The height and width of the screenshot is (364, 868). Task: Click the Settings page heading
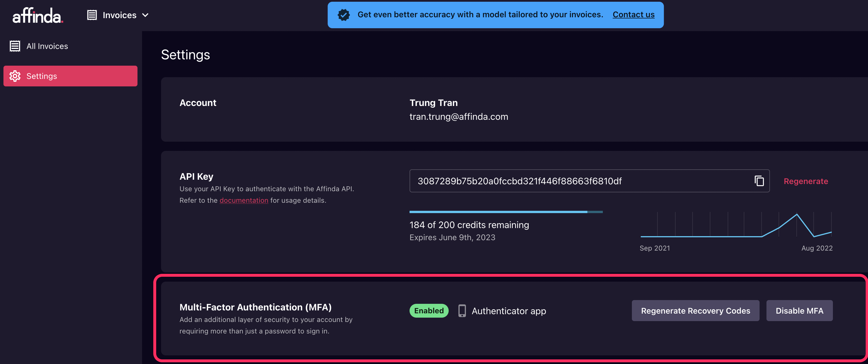(185, 55)
